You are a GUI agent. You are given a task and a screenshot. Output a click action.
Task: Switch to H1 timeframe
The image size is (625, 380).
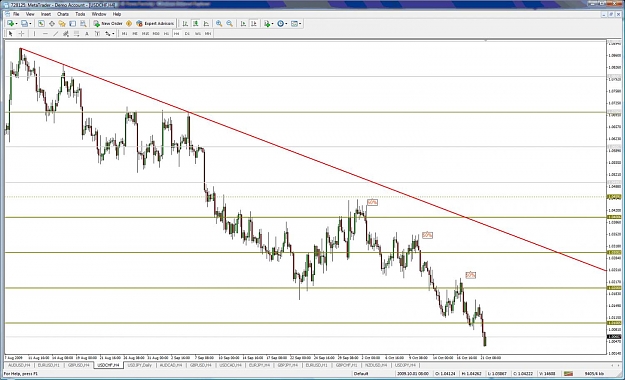point(166,33)
